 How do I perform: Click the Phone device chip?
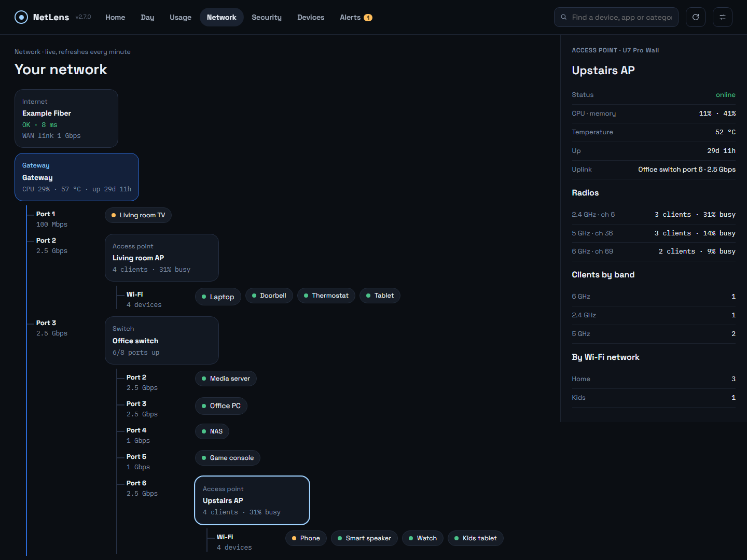[306, 538]
